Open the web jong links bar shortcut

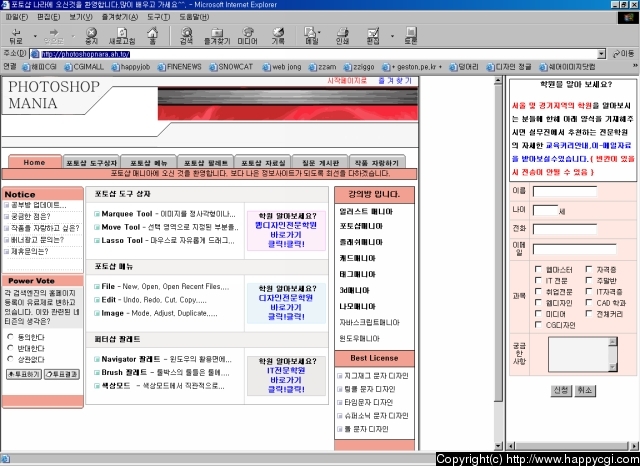[282, 67]
